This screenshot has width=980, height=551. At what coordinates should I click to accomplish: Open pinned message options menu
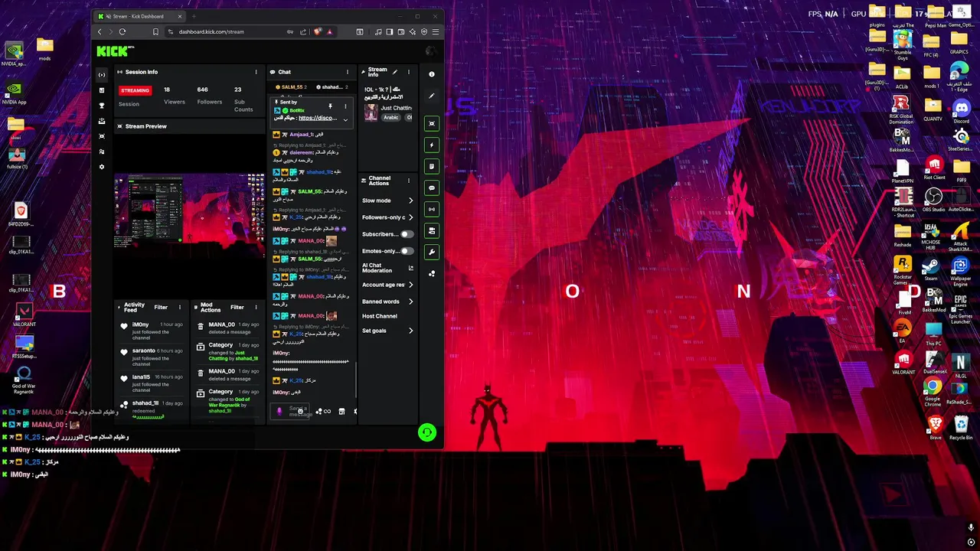pyautogui.click(x=345, y=106)
